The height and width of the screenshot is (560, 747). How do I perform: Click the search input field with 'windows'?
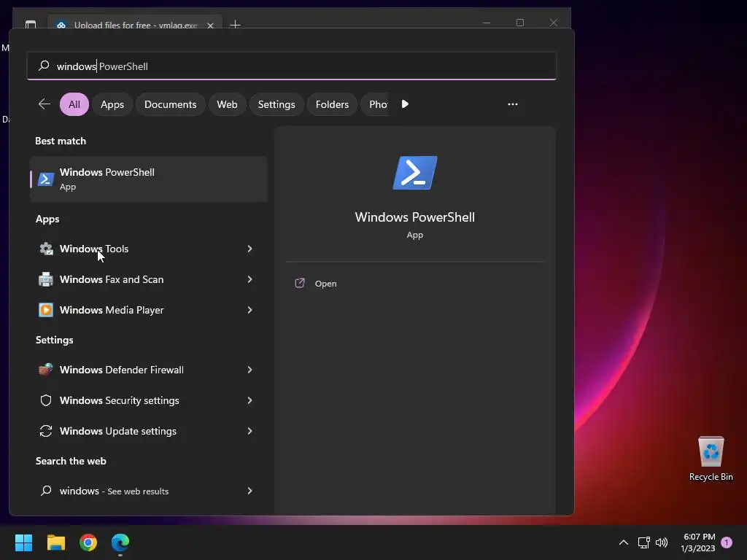point(292,66)
